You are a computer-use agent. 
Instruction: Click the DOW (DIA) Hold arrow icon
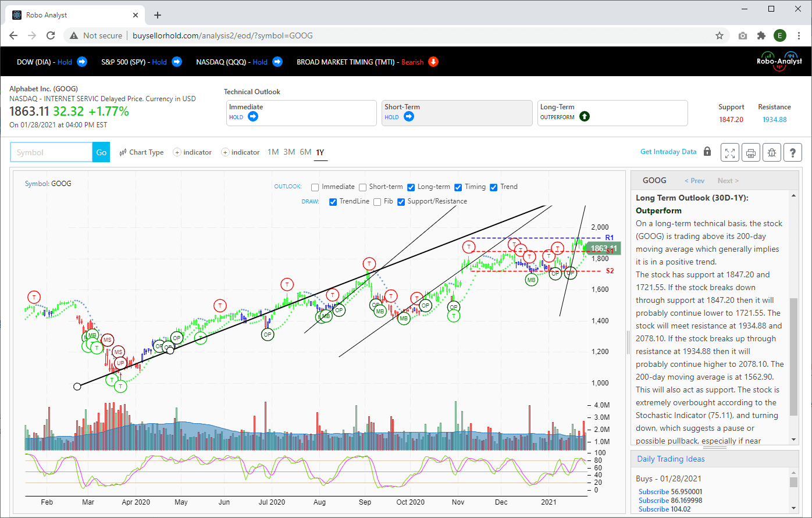tap(82, 62)
